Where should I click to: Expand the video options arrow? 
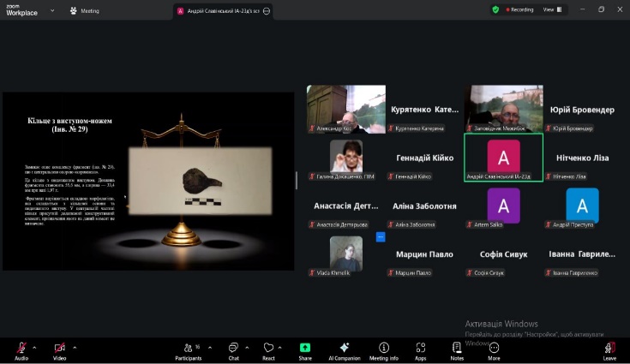click(x=75, y=348)
